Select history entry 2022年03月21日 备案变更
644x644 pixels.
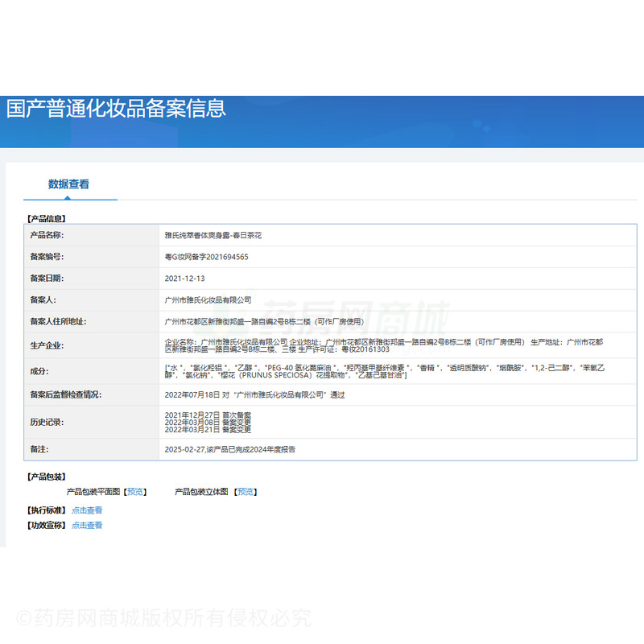[202, 430]
